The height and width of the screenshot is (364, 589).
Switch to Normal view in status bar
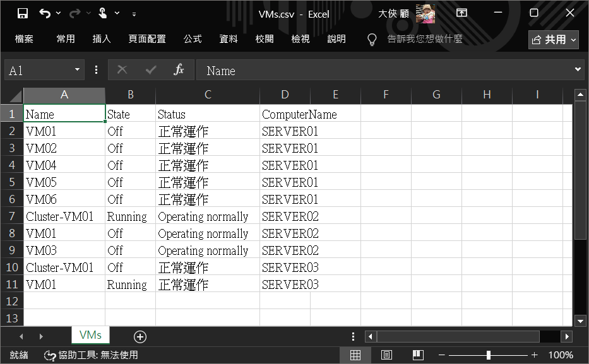pyautogui.click(x=355, y=355)
